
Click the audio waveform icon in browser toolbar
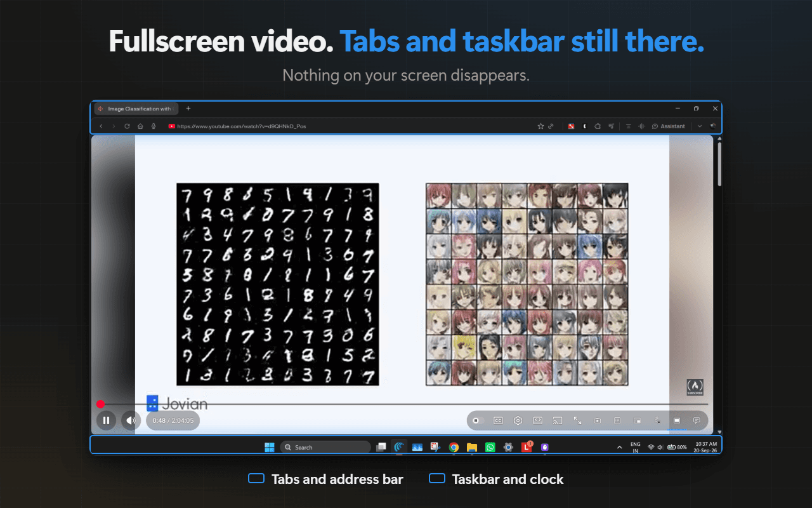tap(641, 126)
